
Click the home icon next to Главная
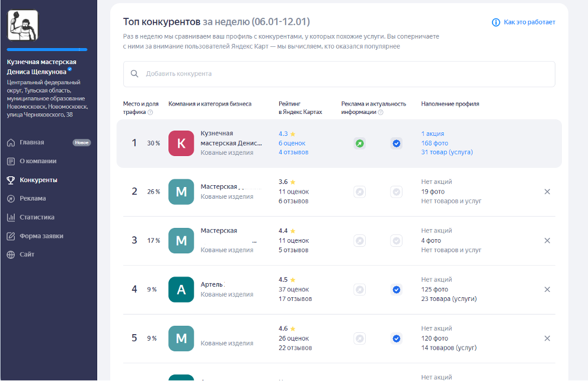(x=11, y=142)
